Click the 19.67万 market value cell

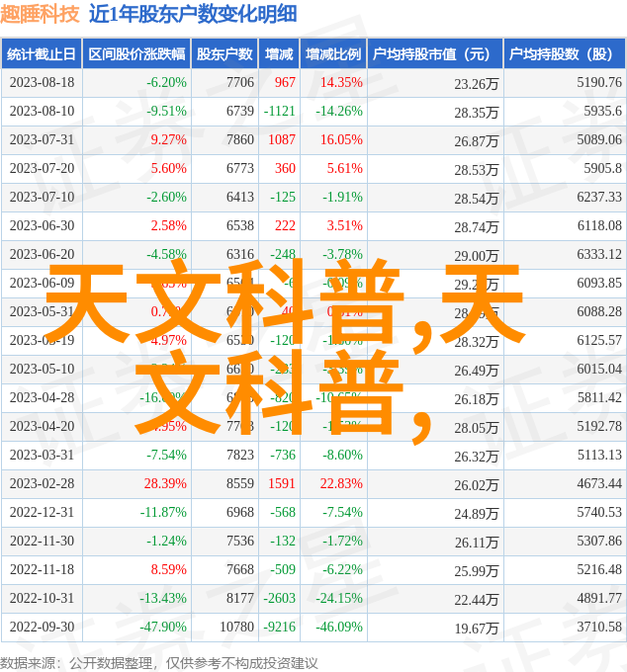[x=477, y=629]
